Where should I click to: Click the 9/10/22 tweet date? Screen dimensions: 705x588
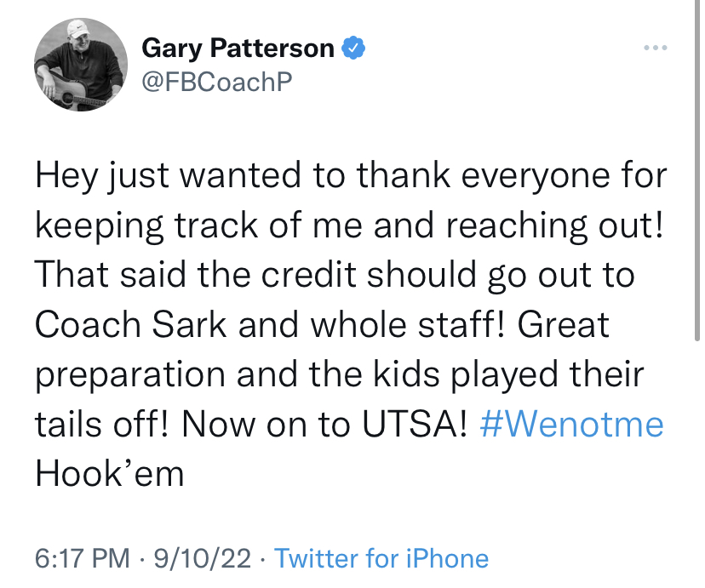click(201, 558)
